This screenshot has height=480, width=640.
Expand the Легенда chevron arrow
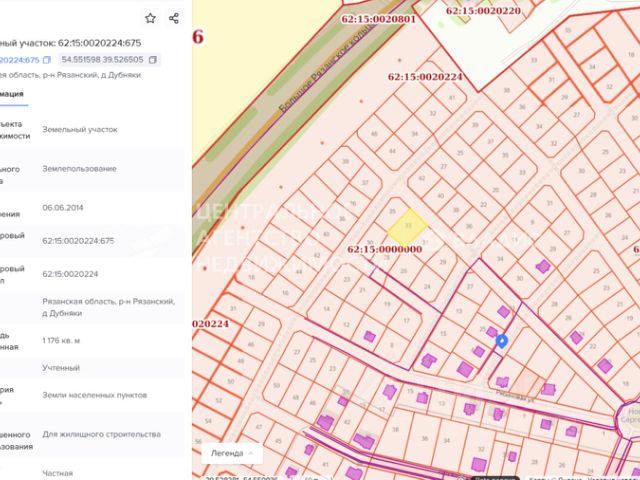pyautogui.click(x=251, y=453)
